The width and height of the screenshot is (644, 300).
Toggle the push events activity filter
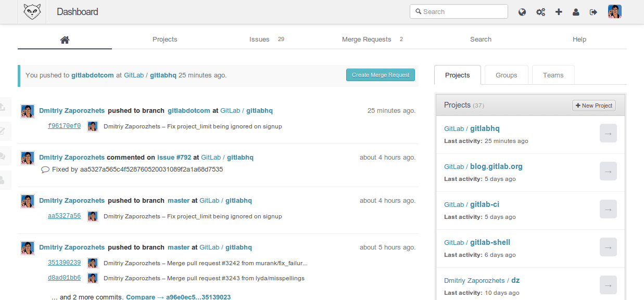coord(4,106)
